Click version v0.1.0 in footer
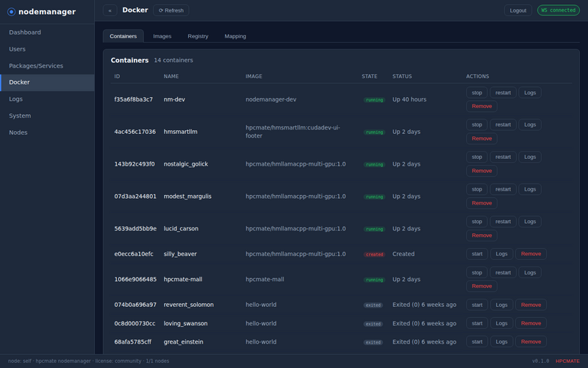The height and width of the screenshot is (368, 588). [540, 361]
